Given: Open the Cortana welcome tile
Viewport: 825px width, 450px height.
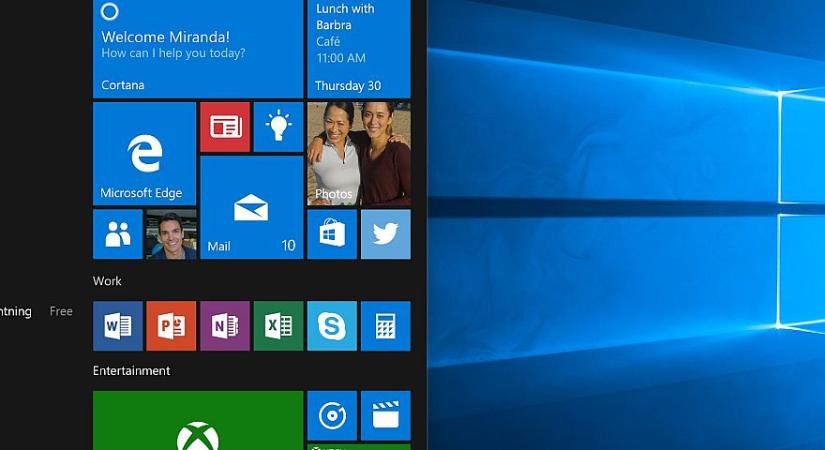Looking at the screenshot, I should 198,49.
